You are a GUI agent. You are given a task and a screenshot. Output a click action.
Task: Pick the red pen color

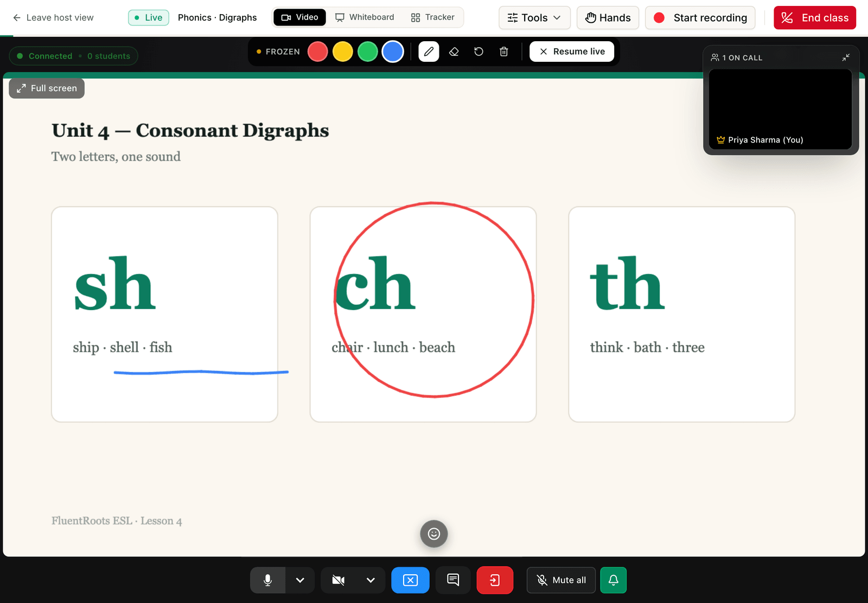[x=318, y=52]
